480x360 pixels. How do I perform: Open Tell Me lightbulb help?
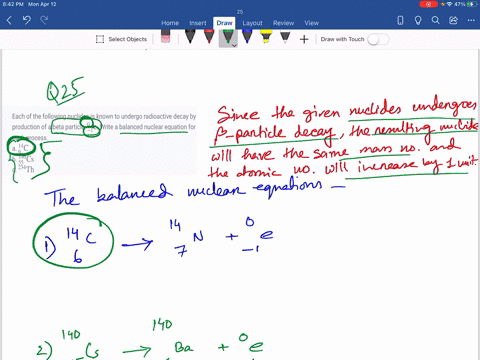[x=418, y=21]
